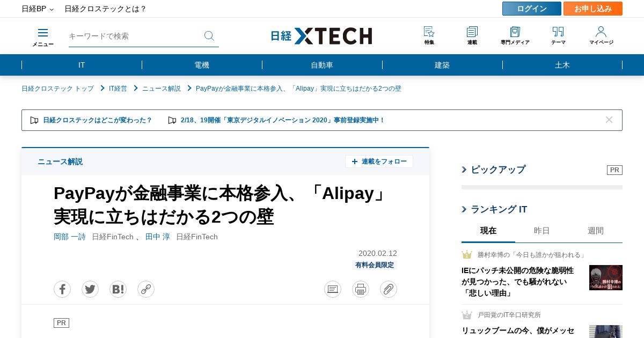Select the 建築 category in navigation
The image size is (644, 338).
[x=442, y=65]
